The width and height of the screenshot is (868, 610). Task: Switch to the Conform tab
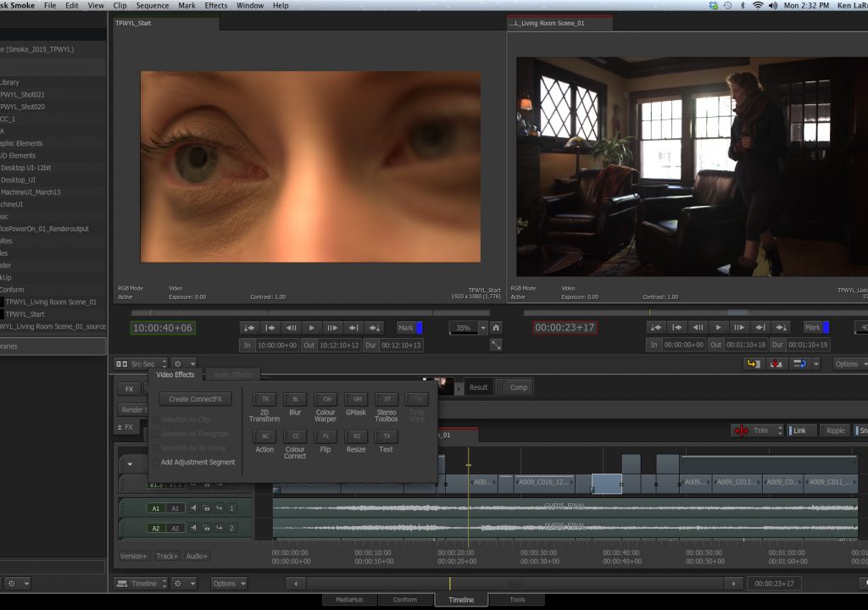[405, 600]
